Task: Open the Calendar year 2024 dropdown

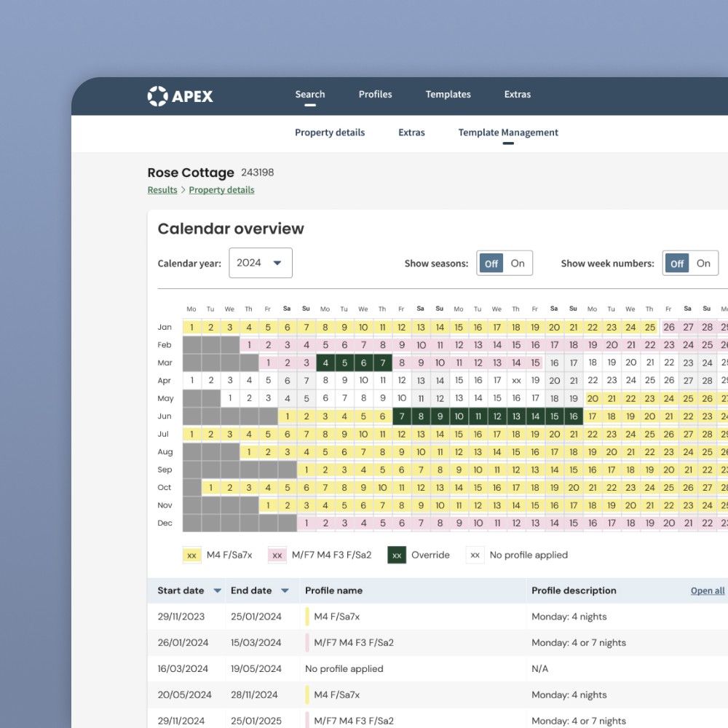Action: tap(261, 263)
